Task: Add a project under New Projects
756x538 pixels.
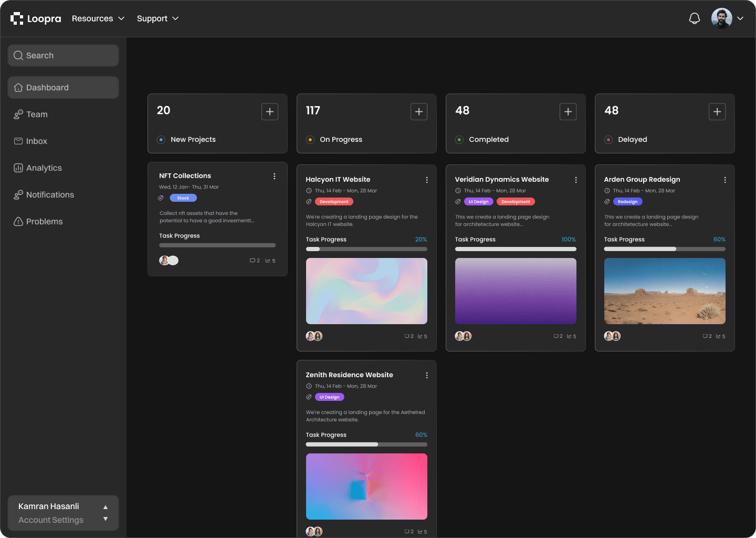Action: pyautogui.click(x=270, y=111)
